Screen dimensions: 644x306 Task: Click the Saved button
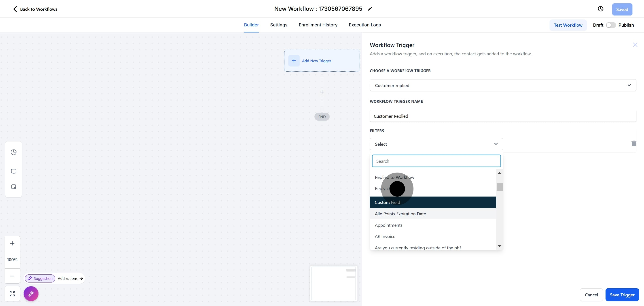(x=622, y=9)
